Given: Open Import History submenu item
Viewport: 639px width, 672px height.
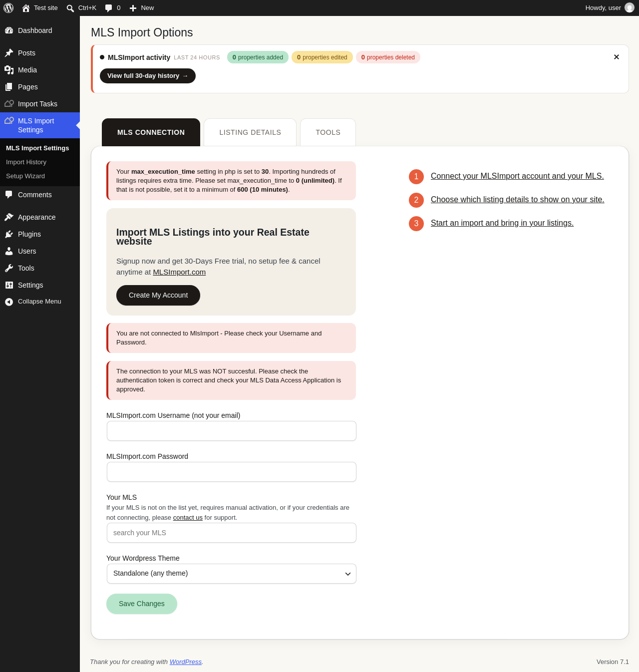Looking at the screenshot, I should point(26,162).
